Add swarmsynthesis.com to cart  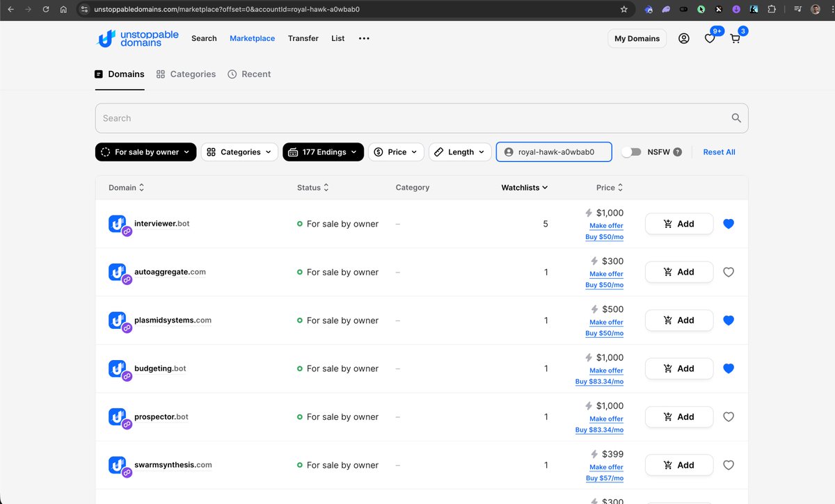click(x=679, y=465)
